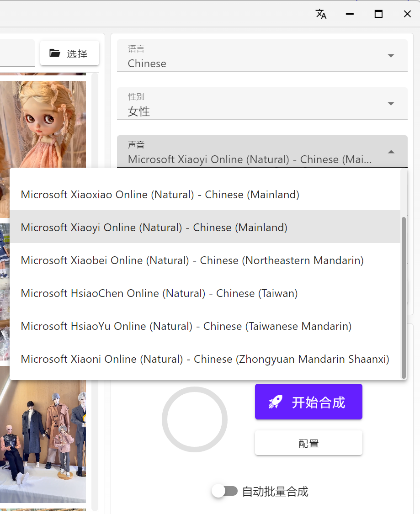
Task: Pick Microsoft Xiaoni Zhongyuan Mandarin Shaanxi voice
Action: [x=205, y=359]
